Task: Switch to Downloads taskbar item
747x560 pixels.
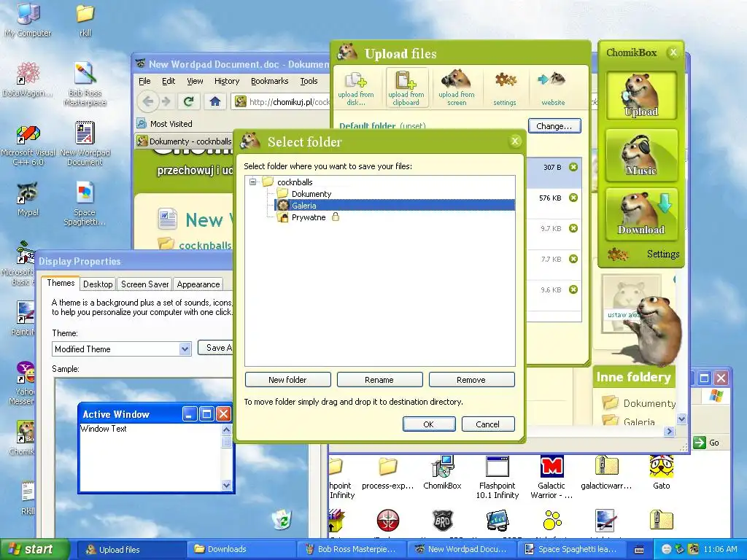Action: coord(241,549)
